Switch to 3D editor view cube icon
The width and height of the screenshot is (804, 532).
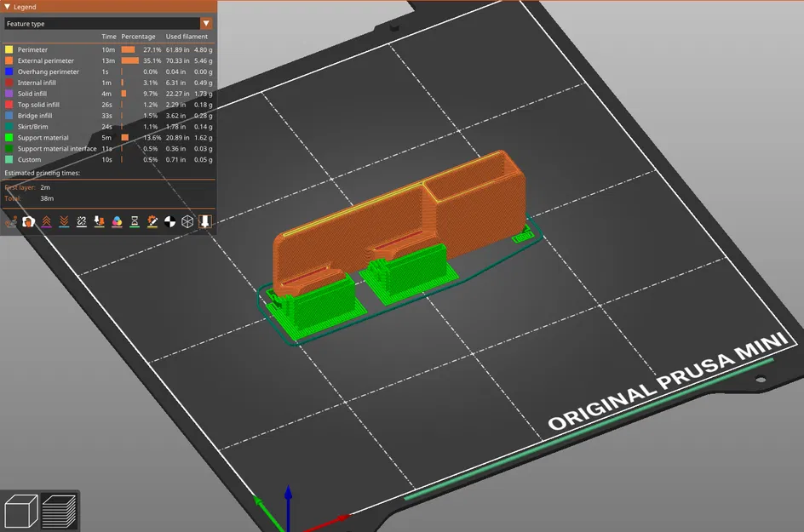tap(21, 511)
